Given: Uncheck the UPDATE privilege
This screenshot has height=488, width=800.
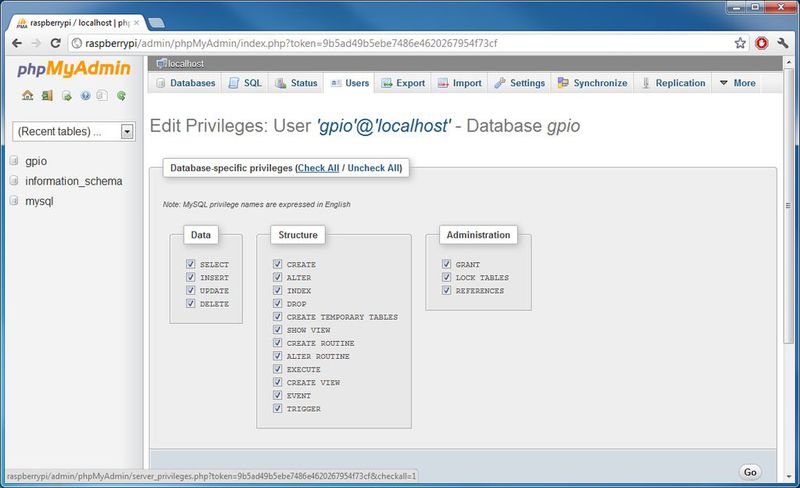Looking at the screenshot, I should (x=191, y=290).
